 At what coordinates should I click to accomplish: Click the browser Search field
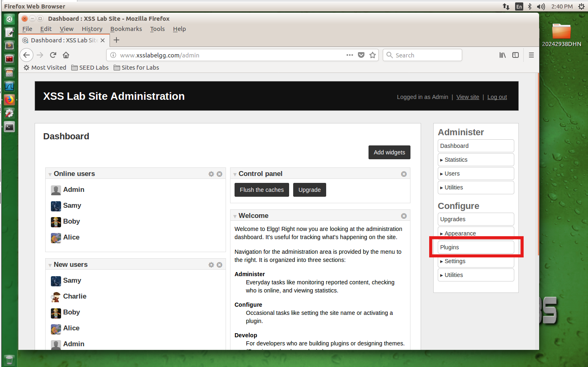pos(422,55)
